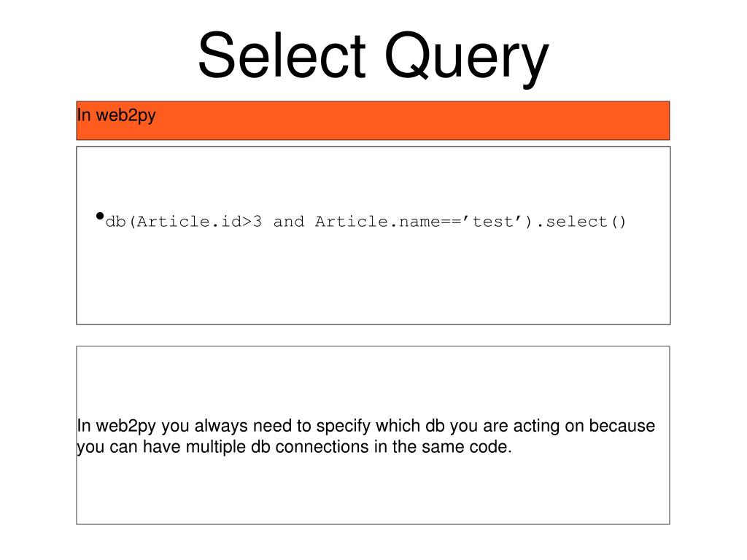Click the "Select Query" slide title
Screen dimensions: 747x560
[x=373, y=57]
